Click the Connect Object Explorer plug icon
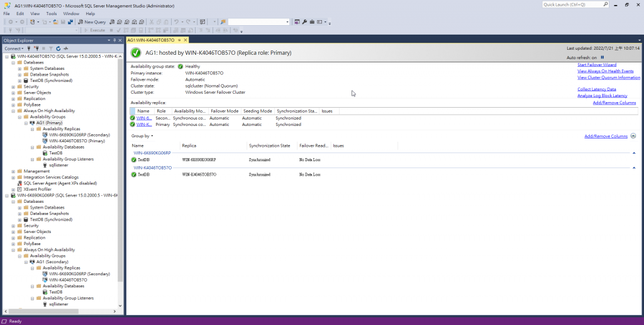Screen dimensions: 644x325 pyautogui.click(x=29, y=48)
